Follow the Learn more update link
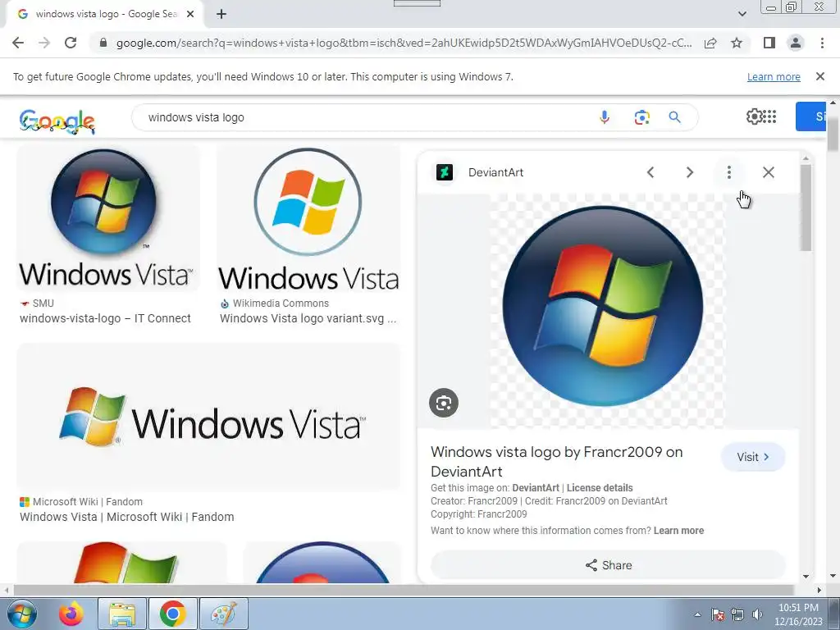The image size is (840, 630). pos(774,76)
